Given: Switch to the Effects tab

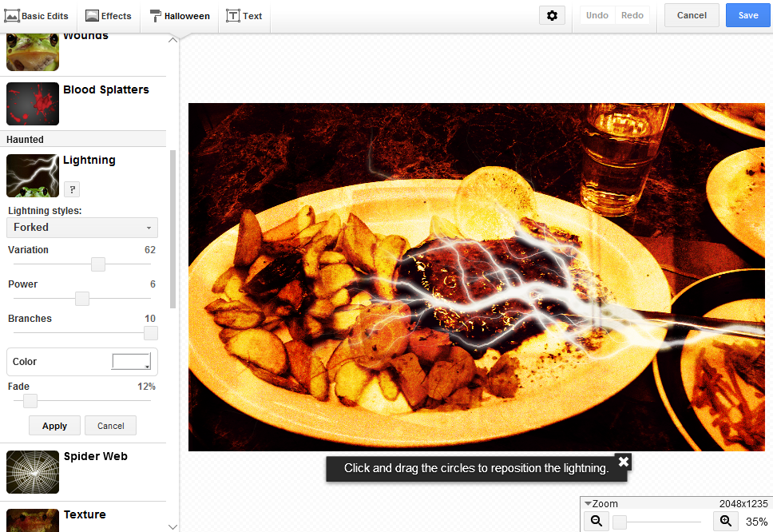Looking at the screenshot, I should pyautogui.click(x=108, y=16).
